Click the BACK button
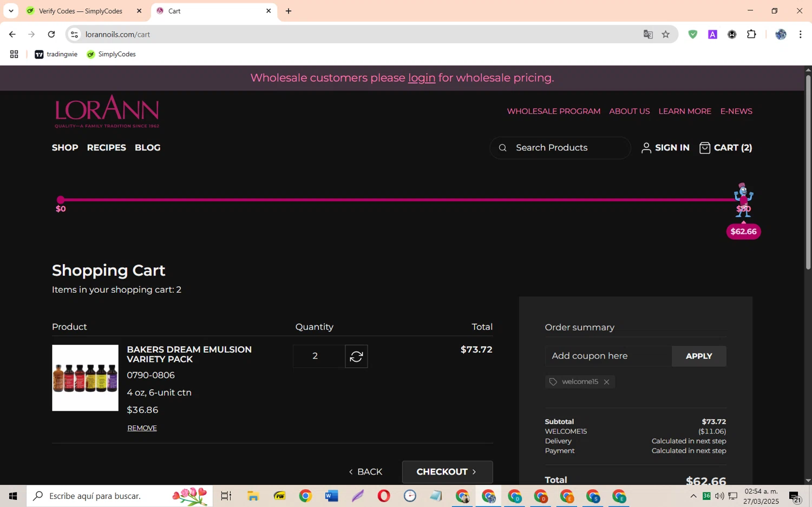812x507 pixels. [x=366, y=472]
